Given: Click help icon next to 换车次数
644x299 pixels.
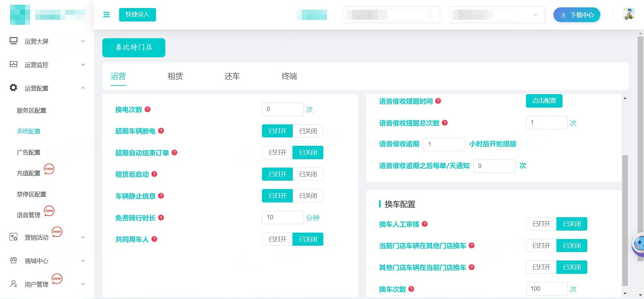Looking at the screenshot, I should coord(411,289).
